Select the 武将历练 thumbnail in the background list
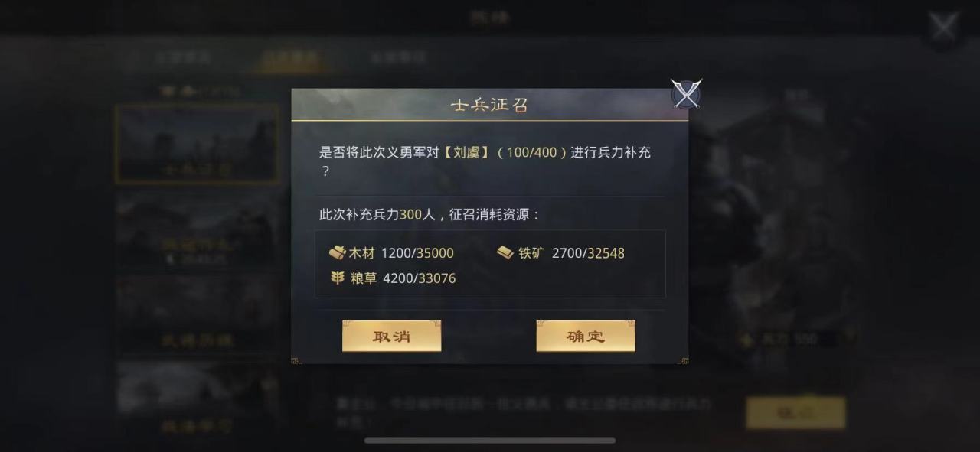Screen dimensions: 980x452 click(x=198, y=314)
